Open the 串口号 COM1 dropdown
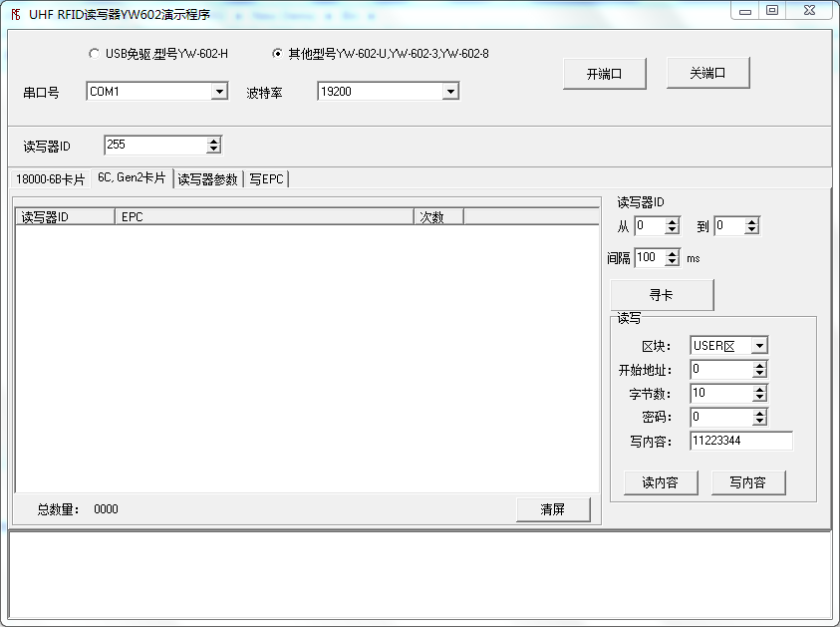840x627 pixels. [221, 91]
